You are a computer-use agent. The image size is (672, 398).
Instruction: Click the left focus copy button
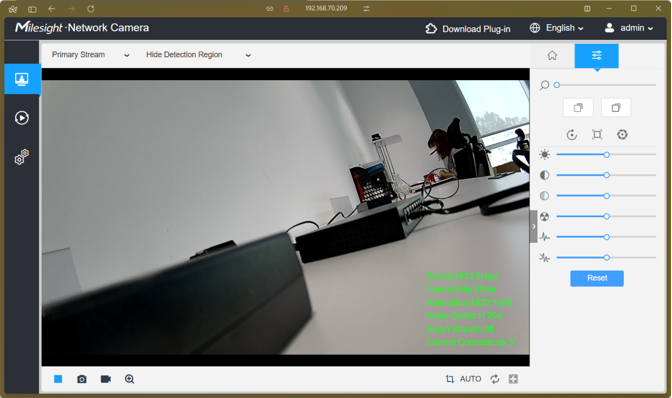click(578, 108)
